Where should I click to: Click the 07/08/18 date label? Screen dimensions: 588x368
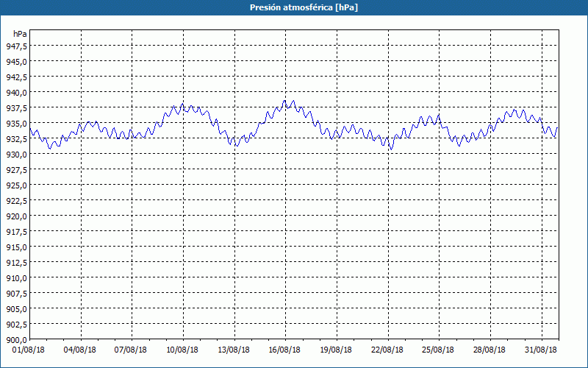(x=131, y=350)
